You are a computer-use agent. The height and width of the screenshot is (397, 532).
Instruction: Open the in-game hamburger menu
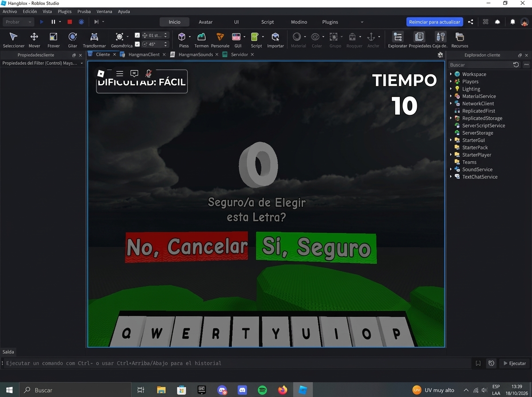coord(120,74)
